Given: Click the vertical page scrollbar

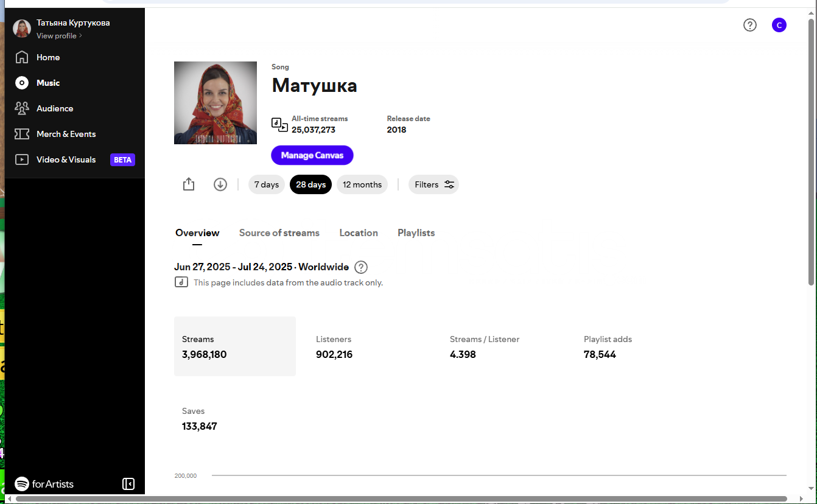Looking at the screenshot, I should pos(811,152).
